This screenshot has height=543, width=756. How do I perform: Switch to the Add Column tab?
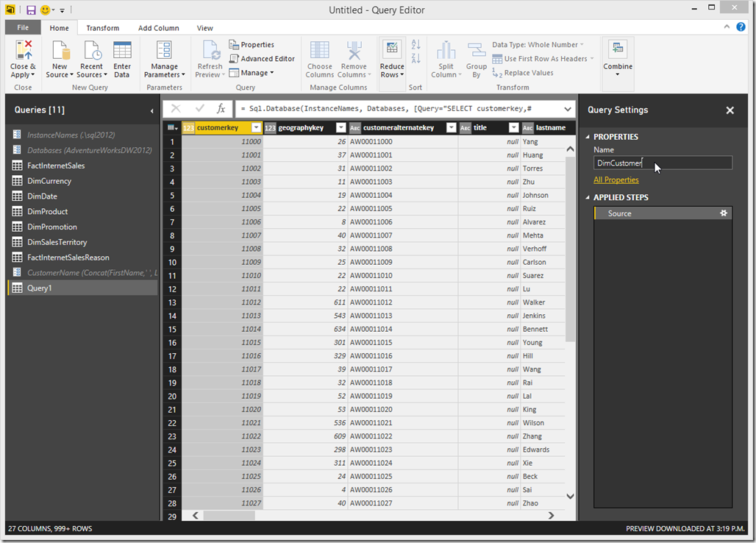(x=159, y=28)
